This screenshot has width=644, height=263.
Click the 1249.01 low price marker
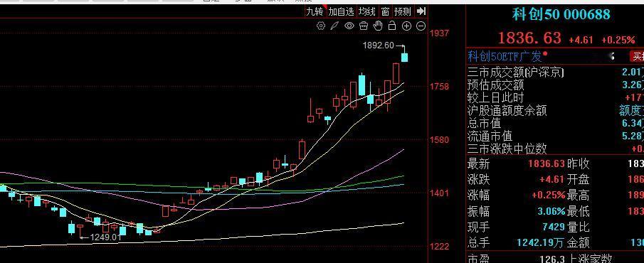(x=105, y=237)
